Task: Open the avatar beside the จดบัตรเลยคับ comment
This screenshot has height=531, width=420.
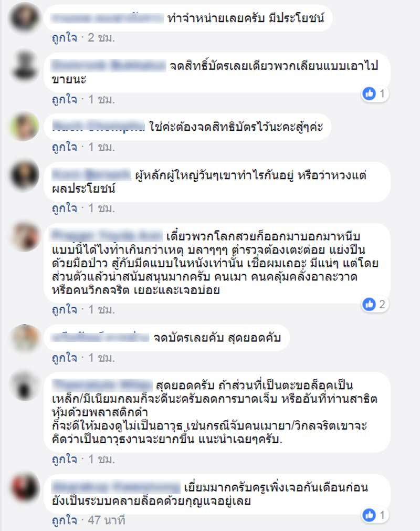Action: (24, 338)
